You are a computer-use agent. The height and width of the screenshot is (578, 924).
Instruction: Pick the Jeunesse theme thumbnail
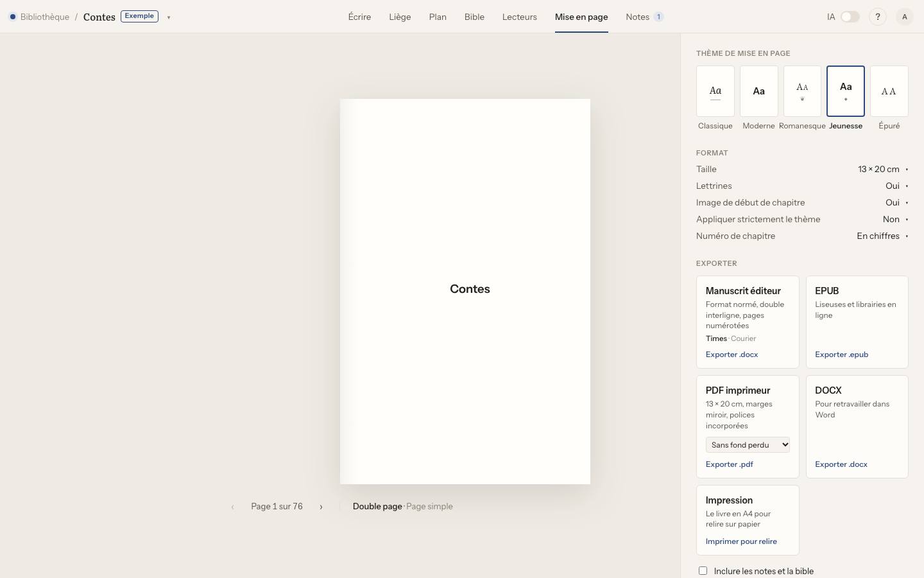(846, 91)
